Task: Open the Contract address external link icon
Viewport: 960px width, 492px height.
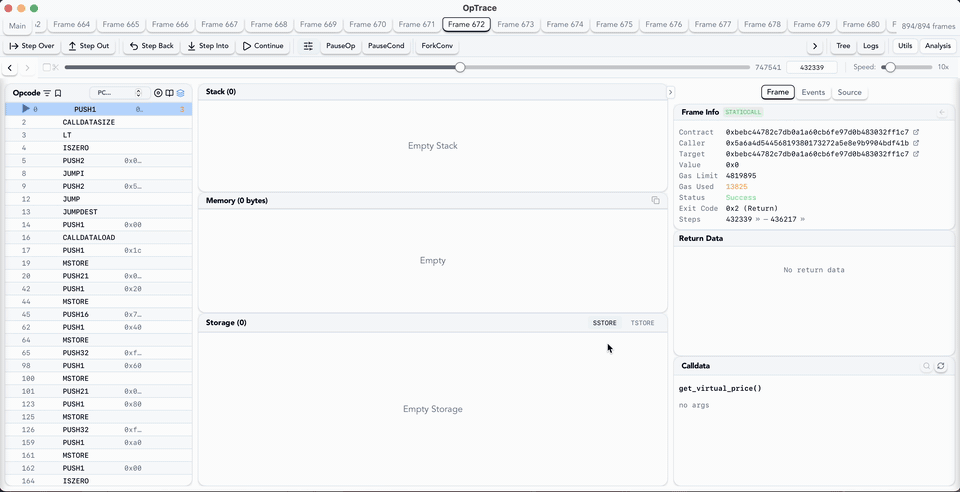Action: click(916, 132)
